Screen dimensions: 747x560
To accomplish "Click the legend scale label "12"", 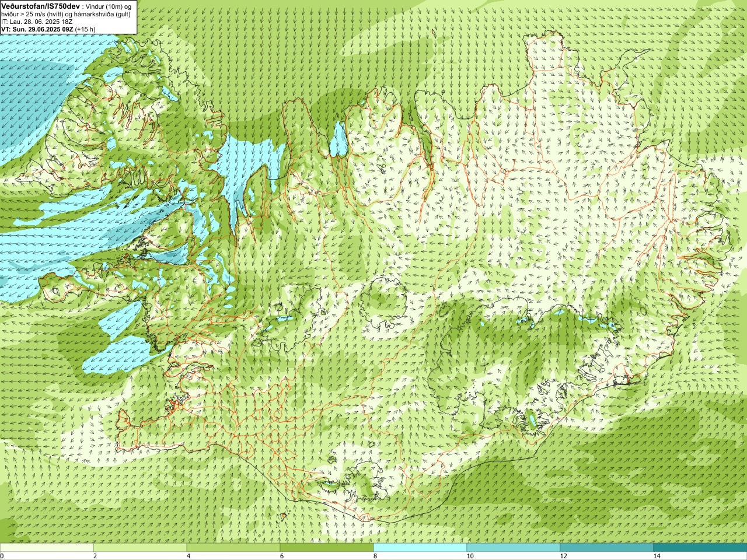I will [x=563, y=556].
